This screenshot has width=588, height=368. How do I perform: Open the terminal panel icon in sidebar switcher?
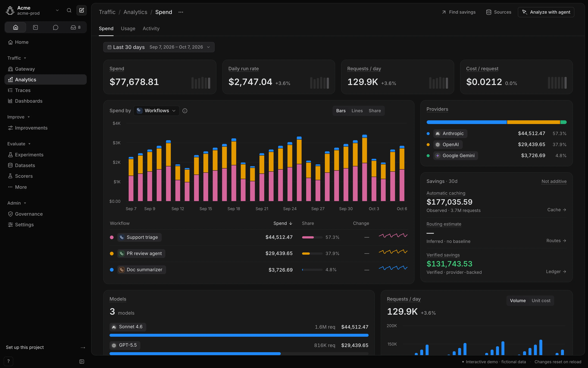[35, 27]
